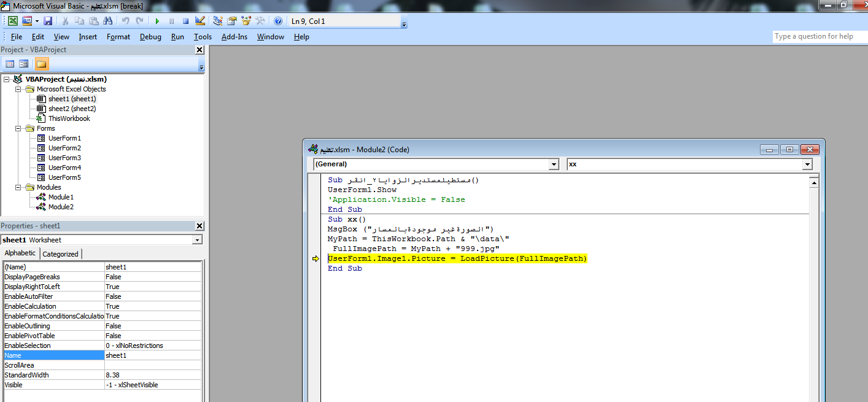Select UserForm1 in project tree
The image size is (868, 402).
[64, 138]
